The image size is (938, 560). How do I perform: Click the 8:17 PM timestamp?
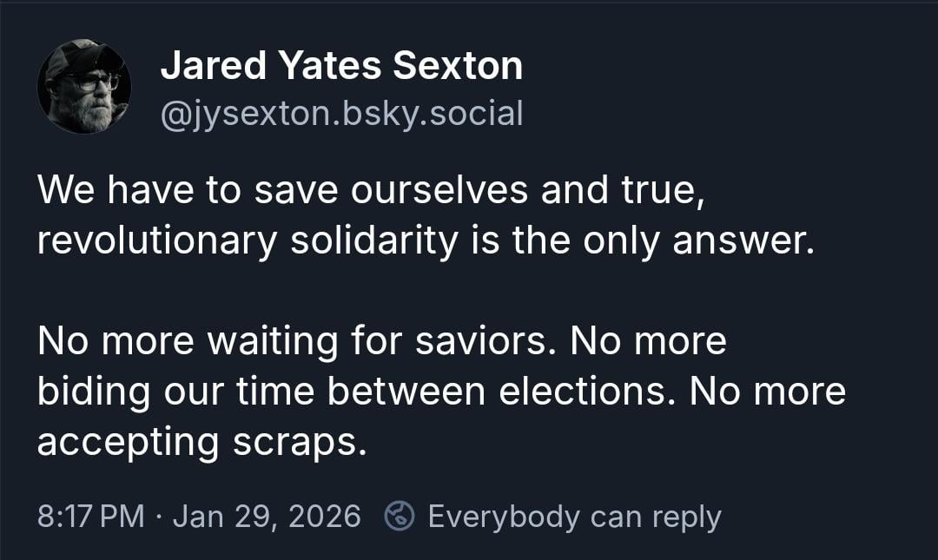tap(90, 517)
